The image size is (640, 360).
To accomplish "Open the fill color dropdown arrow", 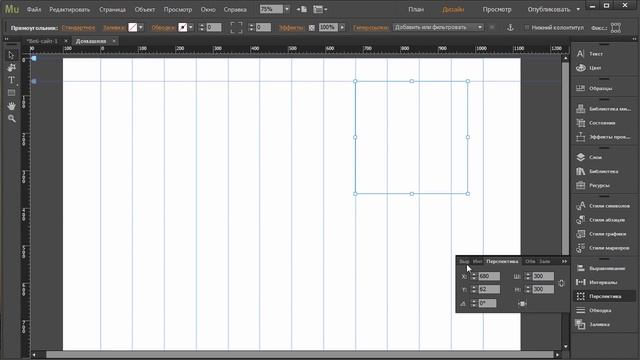I will 141,27.
